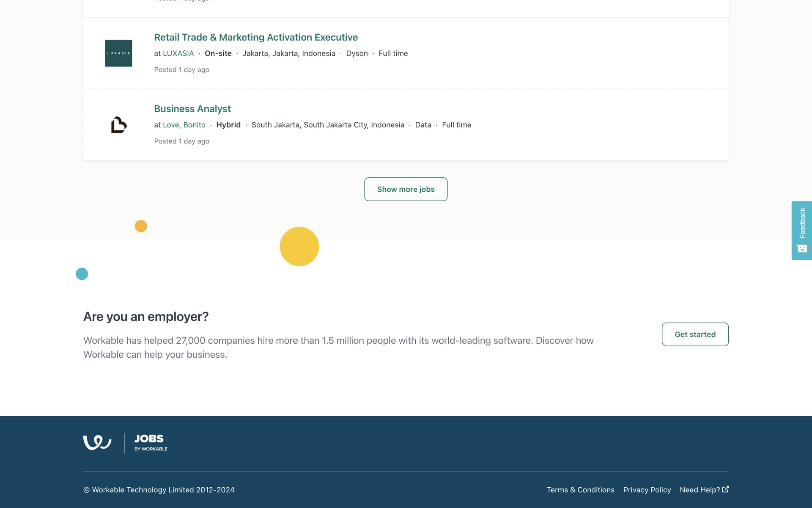Click the Get started button
This screenshot has height=508, width=812.
[x=695, y=334]
